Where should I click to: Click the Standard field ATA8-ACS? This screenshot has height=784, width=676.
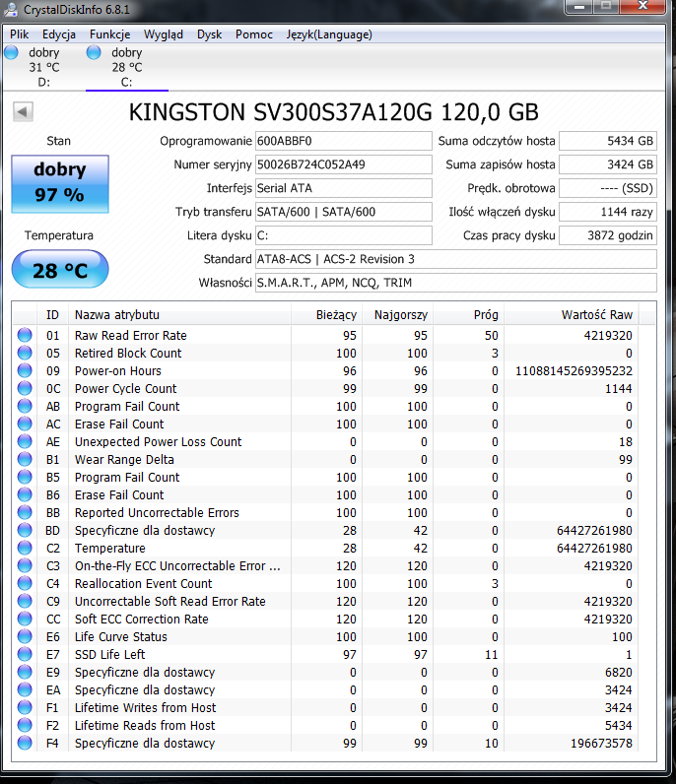point(456,259)
